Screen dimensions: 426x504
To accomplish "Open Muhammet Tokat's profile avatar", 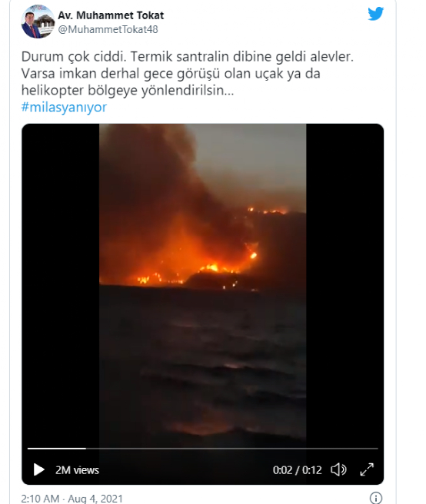I will 38,22.
